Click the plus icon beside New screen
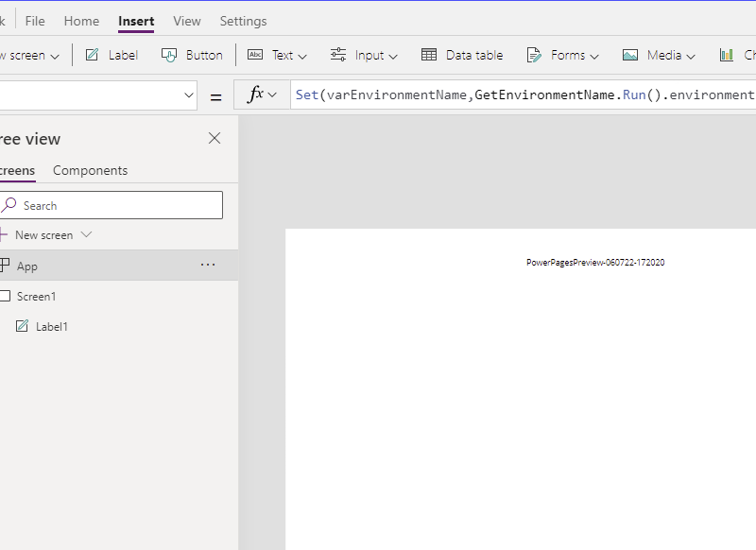Screen dimensions: 756x550 pyautogui.click(x=4, y=234)
